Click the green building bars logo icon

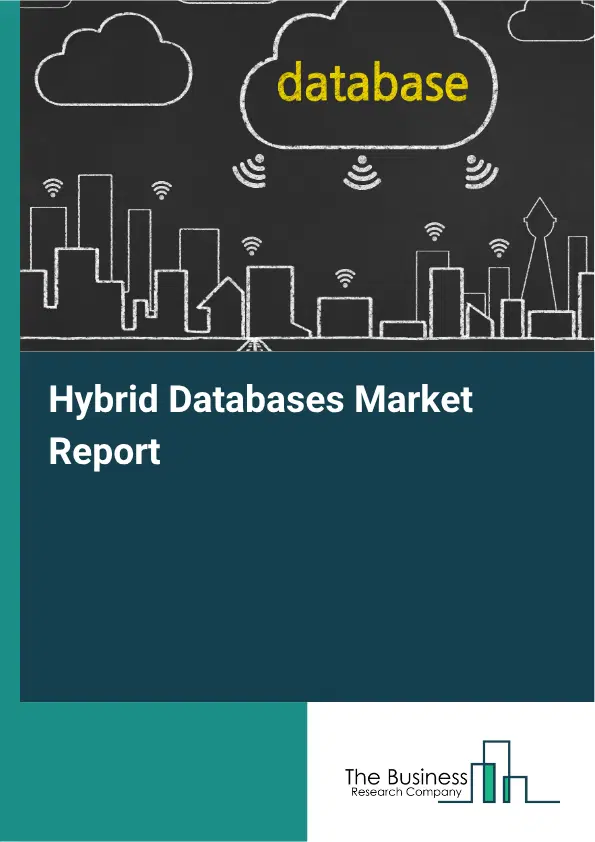(499, 772)
